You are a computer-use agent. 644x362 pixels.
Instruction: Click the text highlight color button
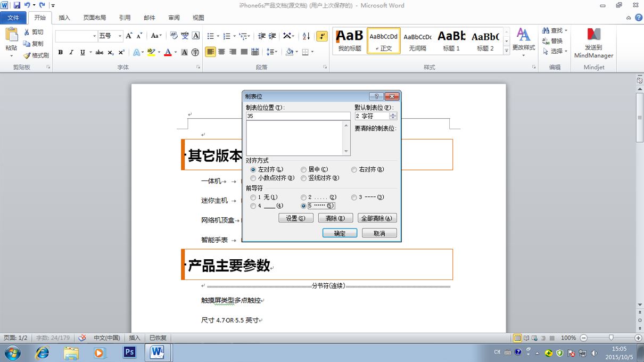(x=151, y=52)
